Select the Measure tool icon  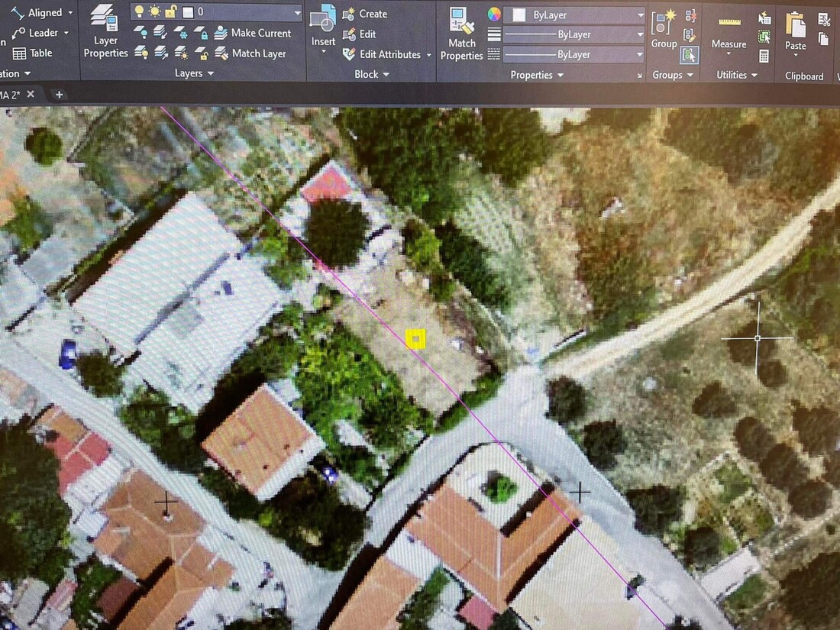pos(729,24)
